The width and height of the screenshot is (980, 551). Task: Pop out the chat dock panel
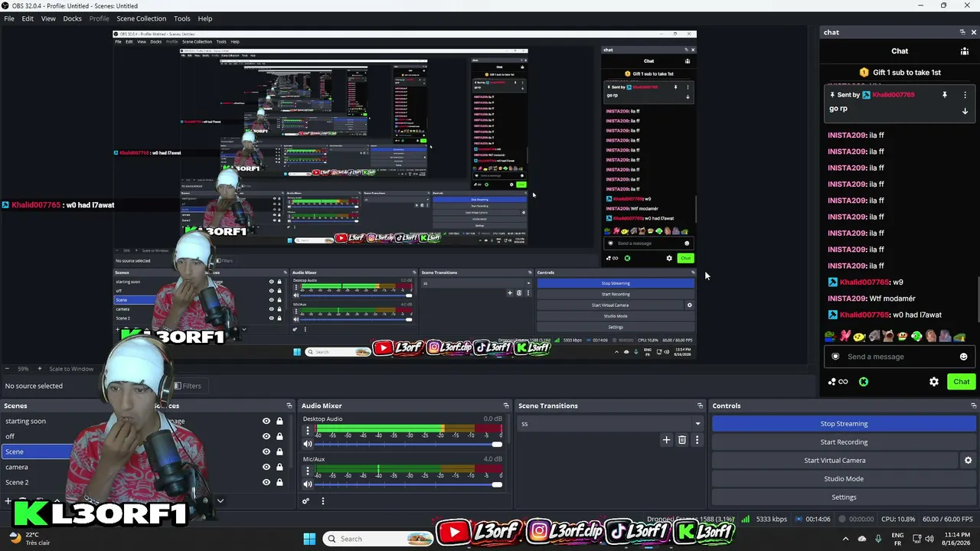tap(962, 32)
